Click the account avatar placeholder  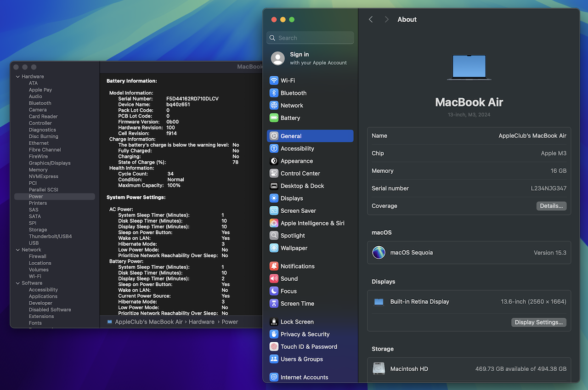click(x=278, y=58)
